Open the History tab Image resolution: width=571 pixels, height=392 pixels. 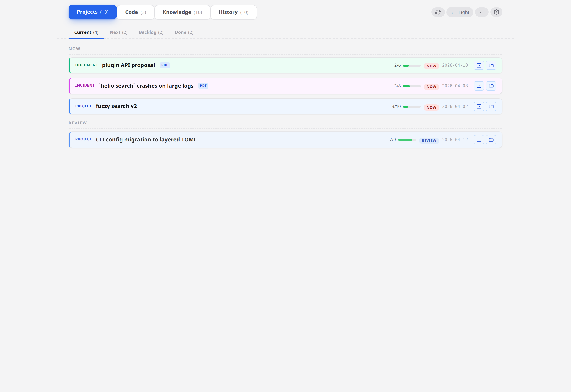click(233, 12)
